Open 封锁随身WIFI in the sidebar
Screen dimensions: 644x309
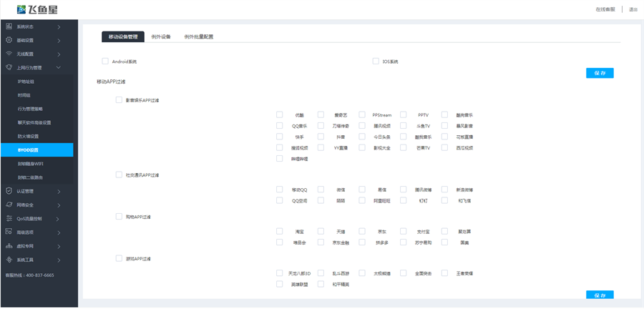[x=37, y=164]
